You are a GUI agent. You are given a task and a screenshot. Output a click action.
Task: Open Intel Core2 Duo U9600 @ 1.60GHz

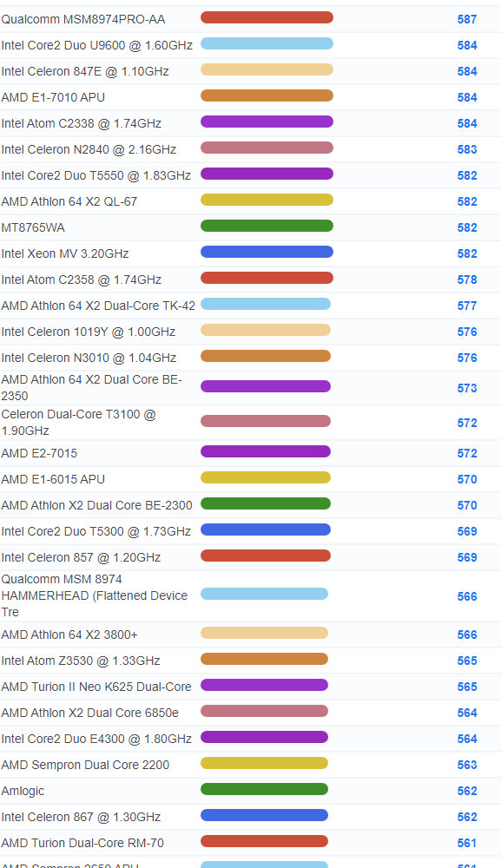(97, 45)
